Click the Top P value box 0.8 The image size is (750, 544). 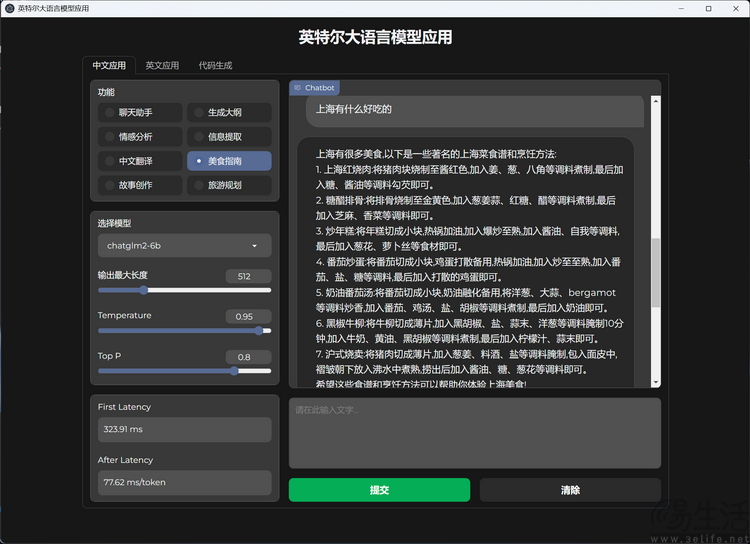[x=248, y=357]
